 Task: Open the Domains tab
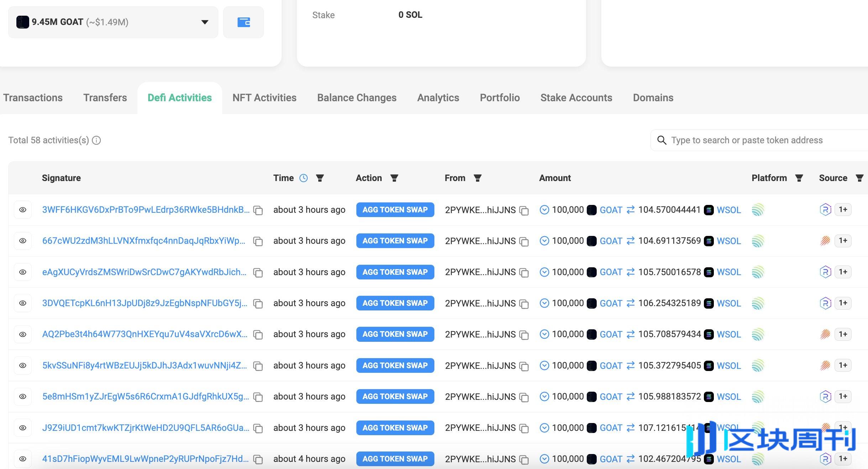(653, 98)
